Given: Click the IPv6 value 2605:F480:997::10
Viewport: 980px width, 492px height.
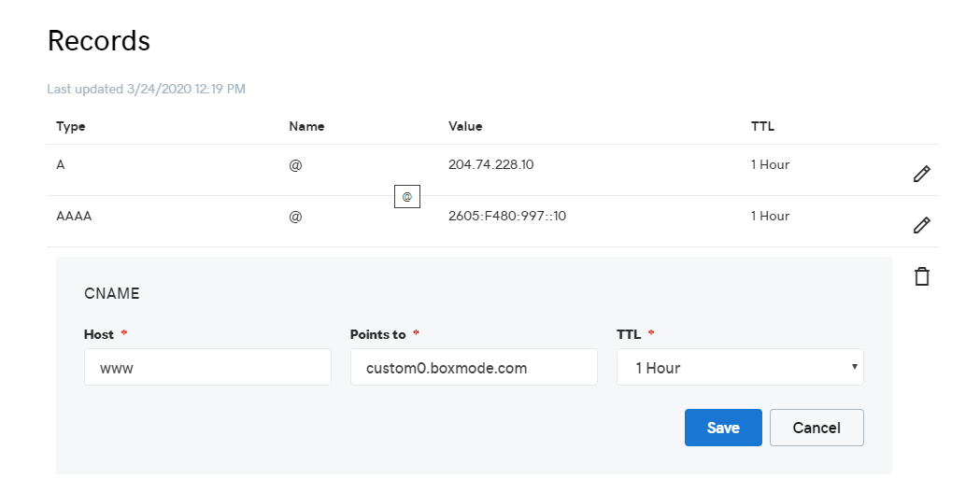Looking at the screenshot, I should pyautogui.click(x=507, y=216).
